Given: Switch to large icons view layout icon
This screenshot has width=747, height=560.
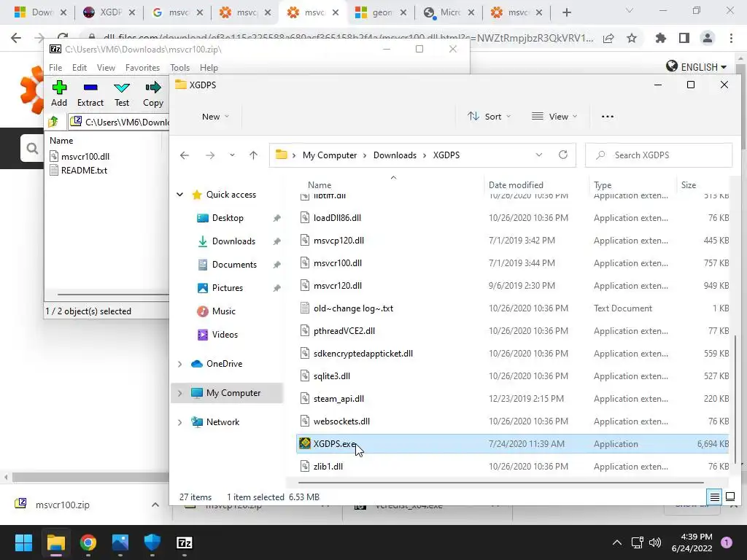Looking at the screenshot, I should (729, 497).
